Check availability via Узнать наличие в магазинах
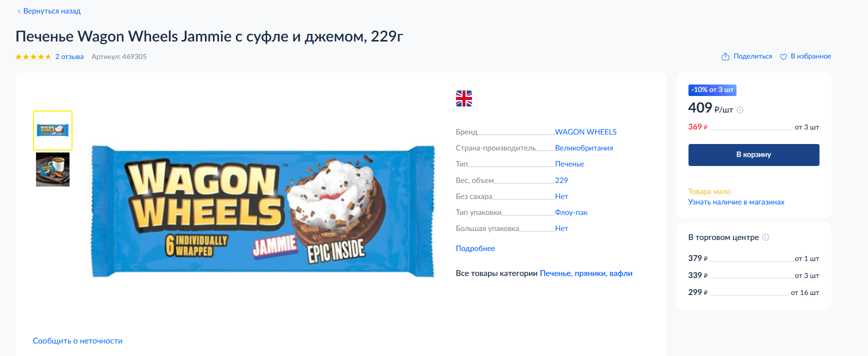The width and height of the screenshot is (868, 356). point(736,202)
